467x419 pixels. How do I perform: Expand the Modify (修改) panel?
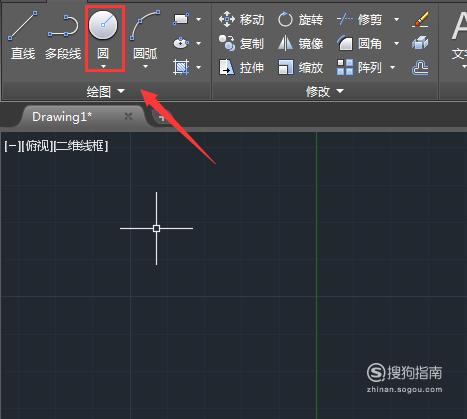(x=325, y=91)
